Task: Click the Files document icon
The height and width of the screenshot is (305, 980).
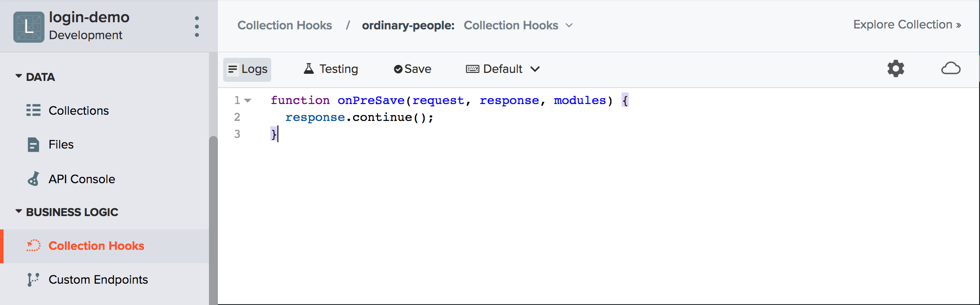Action: tap(33, 144)
